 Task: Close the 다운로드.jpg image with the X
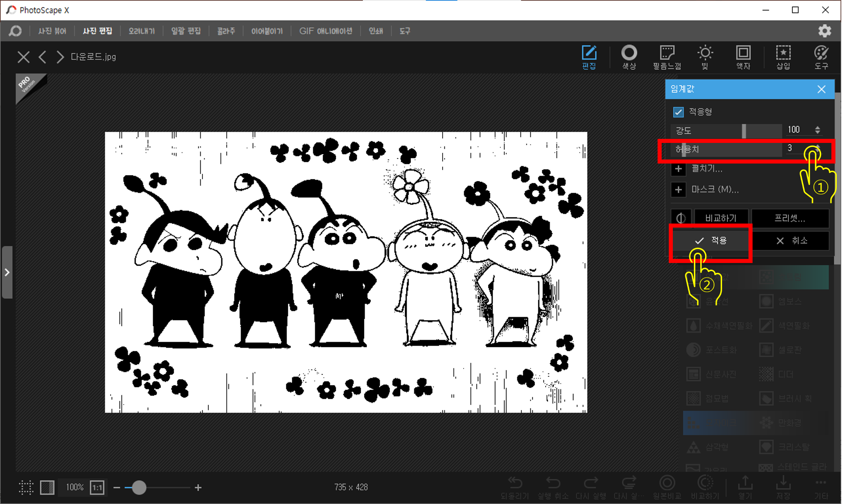click(x=23, y=57)
